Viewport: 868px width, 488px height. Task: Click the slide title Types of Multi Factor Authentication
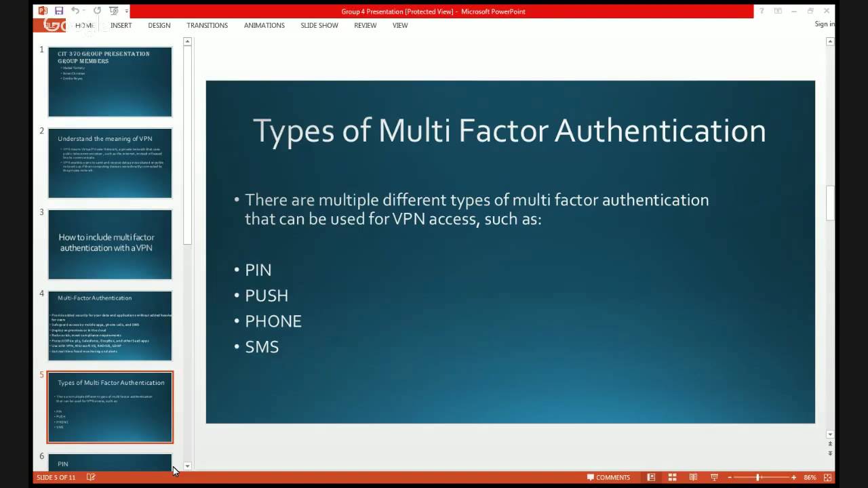click(509, 130)
